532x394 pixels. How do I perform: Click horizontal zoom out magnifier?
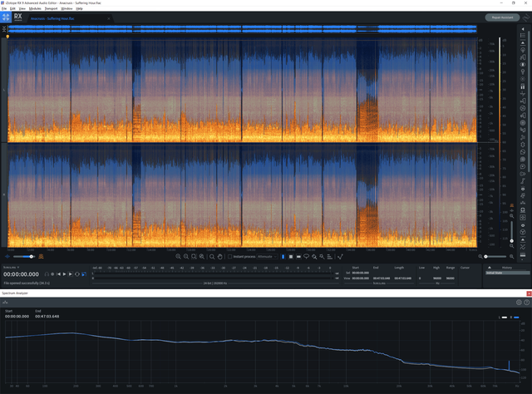[480, 257]
